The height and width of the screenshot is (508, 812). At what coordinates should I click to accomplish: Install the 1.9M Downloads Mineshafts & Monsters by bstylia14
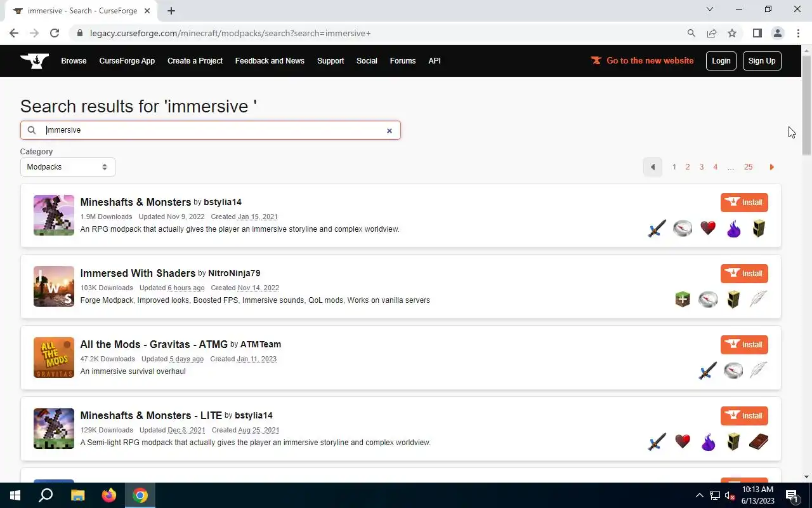[744, 203]
